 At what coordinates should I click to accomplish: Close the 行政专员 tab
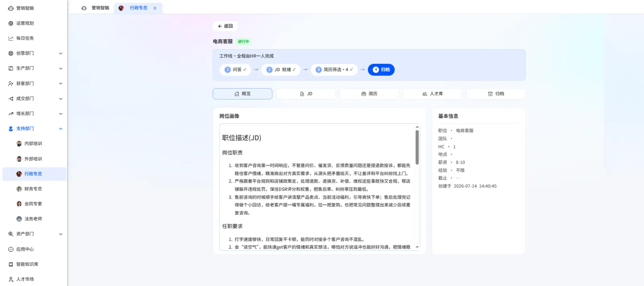[x=155, y=8]
